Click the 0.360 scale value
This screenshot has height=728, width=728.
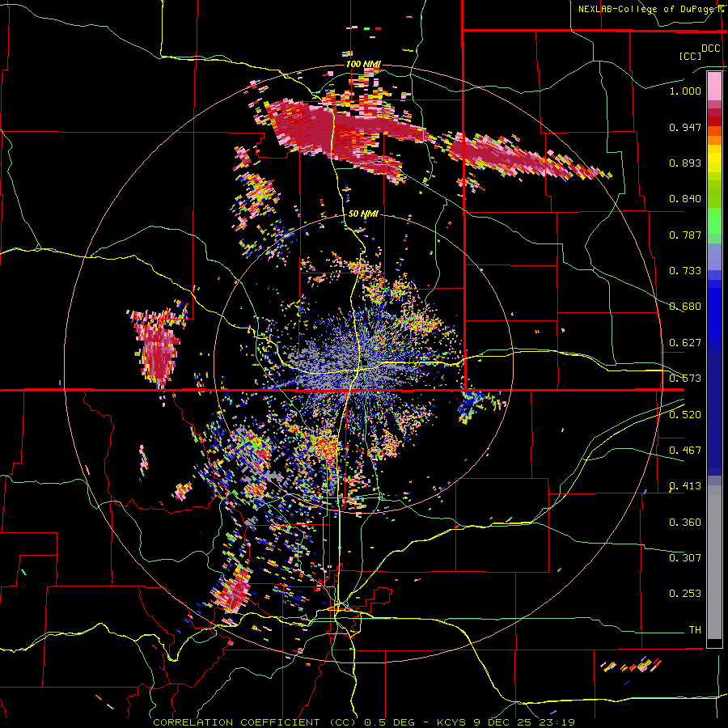click(685, 523)
